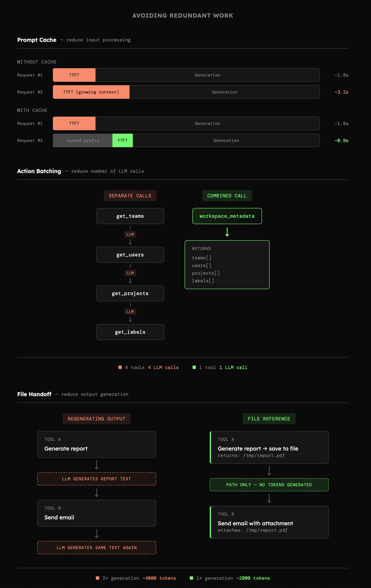Click the LLM badge under get_projects
This screenshot has width=371, height=588.
click(x=130, y=312)
